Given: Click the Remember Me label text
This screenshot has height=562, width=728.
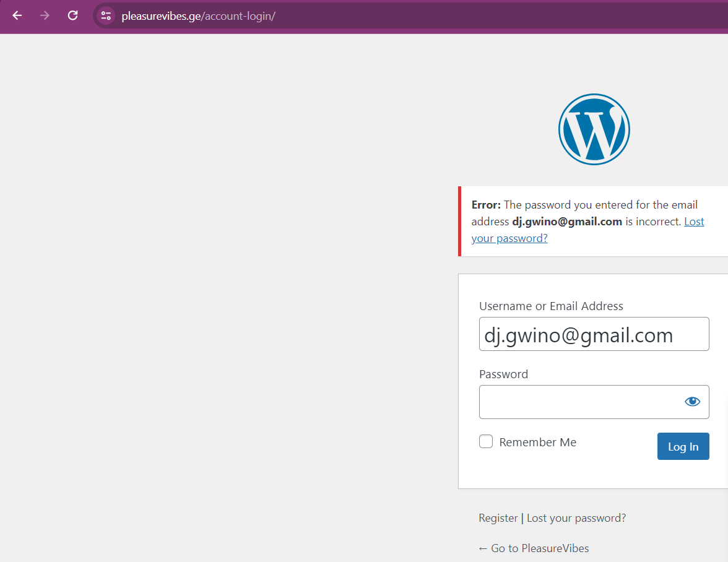Looking at the screenshot, I should (x=537, y=443).
